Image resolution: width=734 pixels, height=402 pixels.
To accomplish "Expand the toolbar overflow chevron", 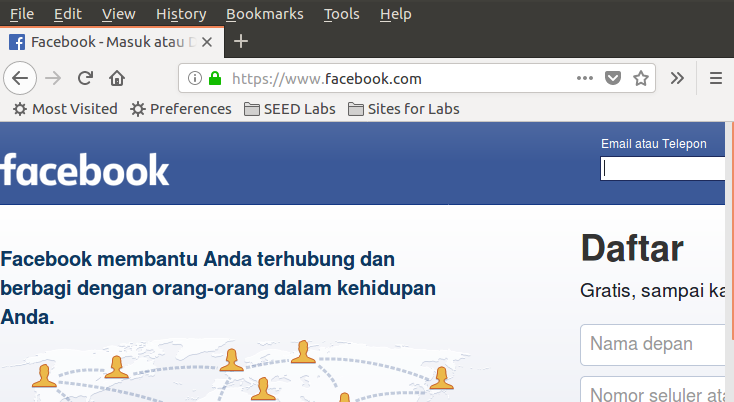I will 677,78.
